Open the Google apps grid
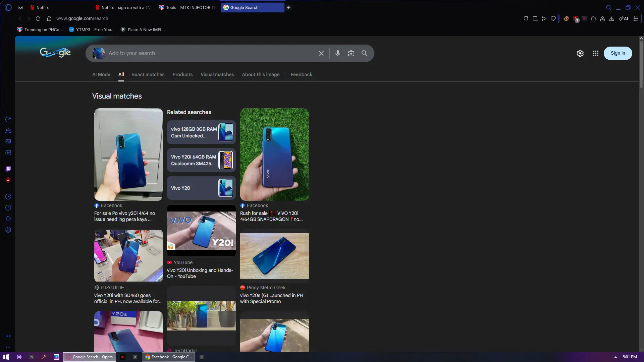644x362 pixels. 596,53
